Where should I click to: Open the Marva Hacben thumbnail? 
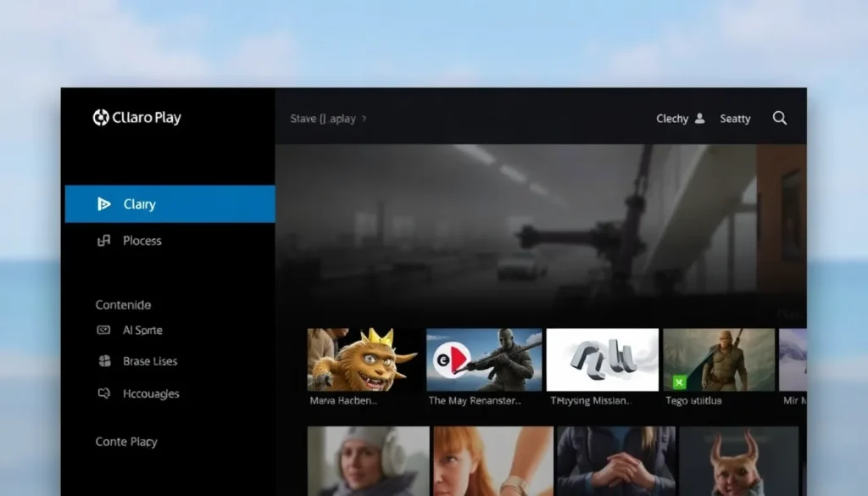[363, 359]
